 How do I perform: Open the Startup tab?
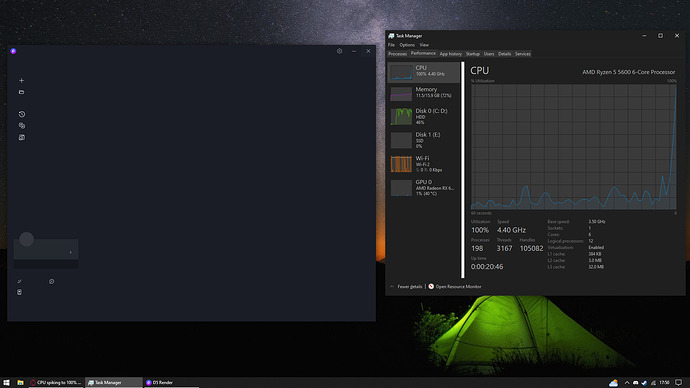(x=473, y=54)
